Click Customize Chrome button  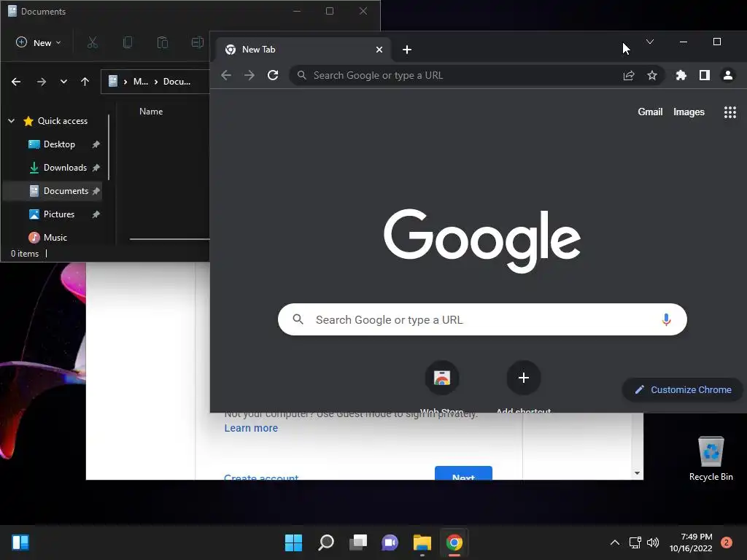tap(683, 389)
